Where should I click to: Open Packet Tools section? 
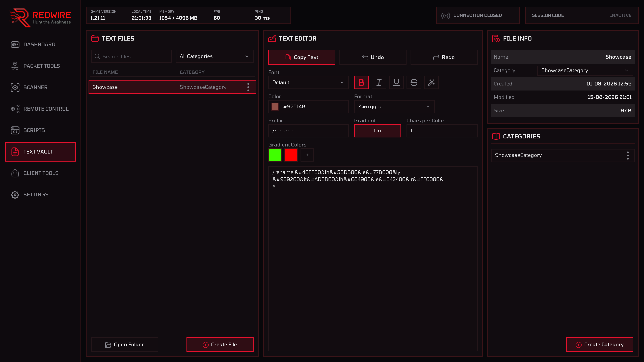40,66
